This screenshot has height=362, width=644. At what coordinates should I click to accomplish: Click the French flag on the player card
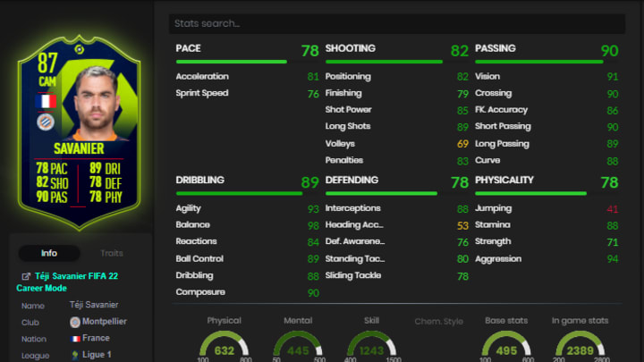click(x=46, y=101)
